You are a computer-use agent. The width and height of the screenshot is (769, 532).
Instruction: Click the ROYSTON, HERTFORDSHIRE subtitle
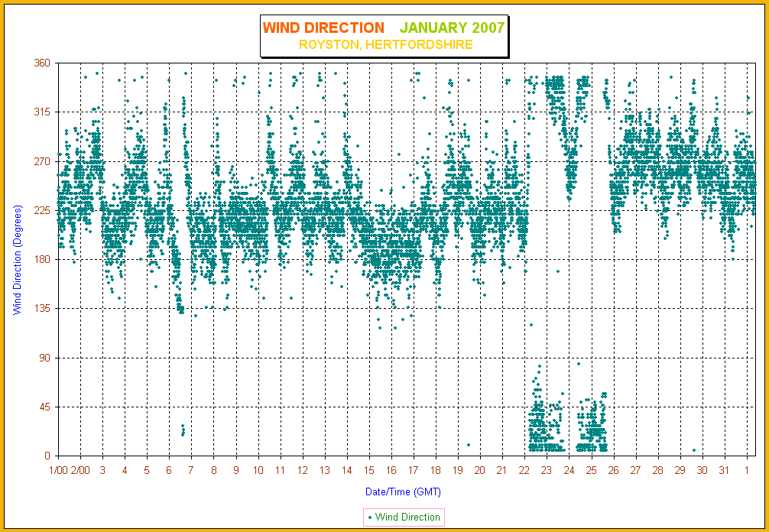tap(385, 45)
